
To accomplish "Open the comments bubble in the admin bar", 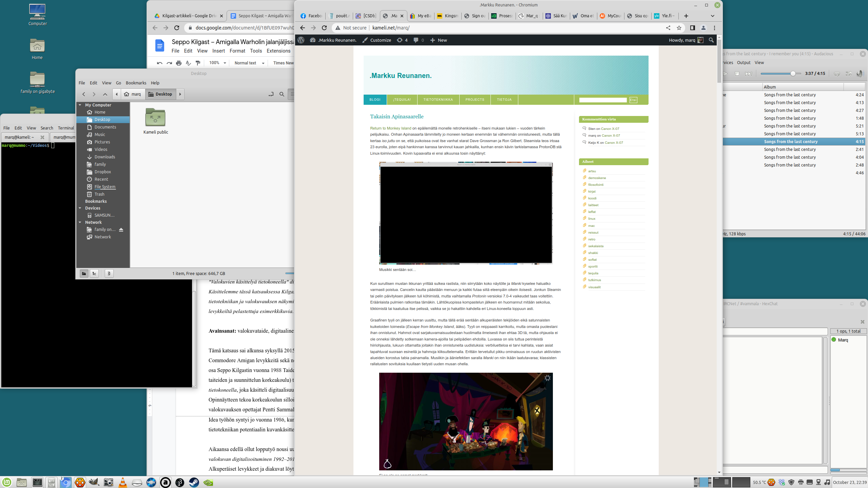I will (419, 40).
